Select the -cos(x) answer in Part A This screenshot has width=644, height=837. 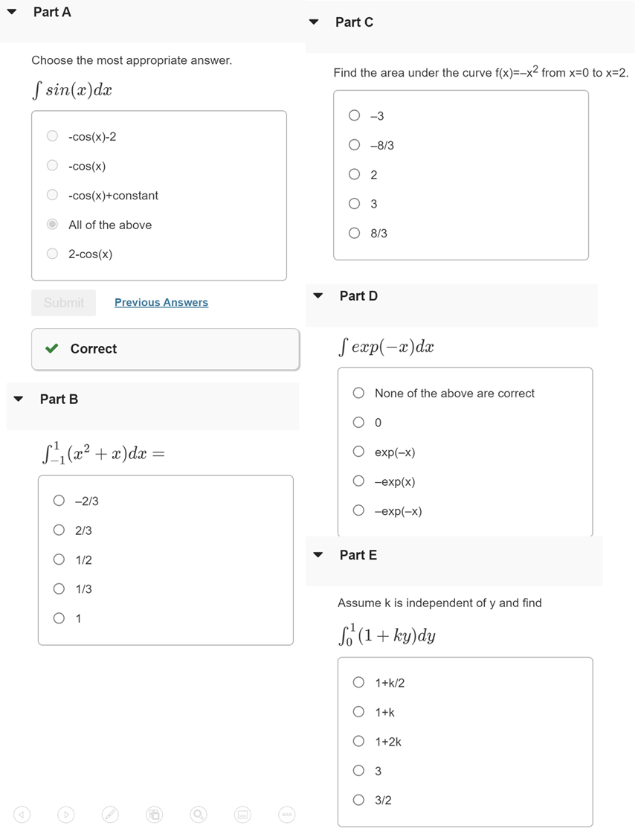click(52, 165)
